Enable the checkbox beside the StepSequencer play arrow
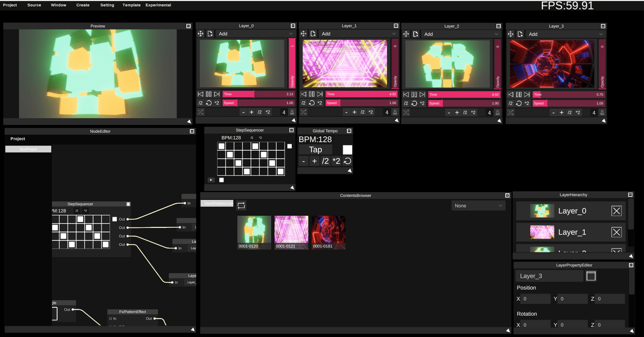This screenshot has width=644, height=337. 221,180
